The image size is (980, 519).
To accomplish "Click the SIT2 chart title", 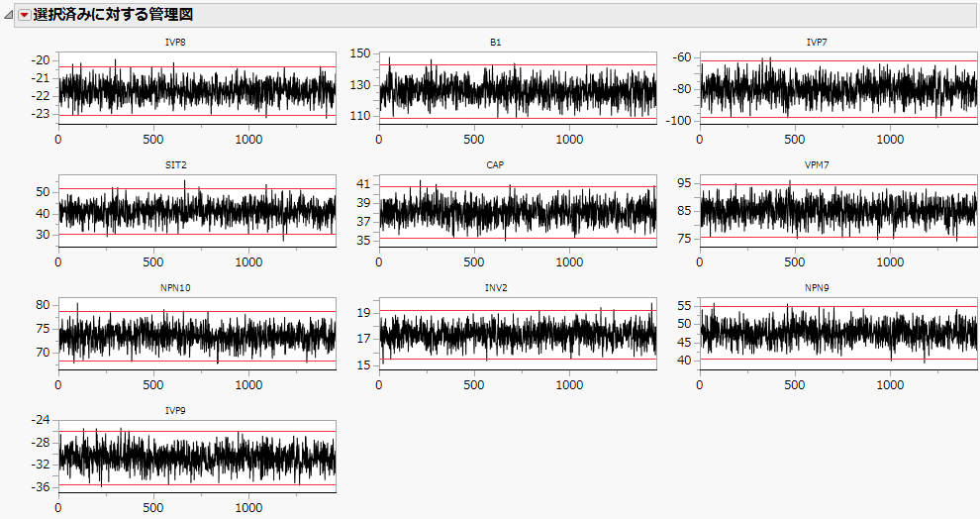I will coord(175,165).
